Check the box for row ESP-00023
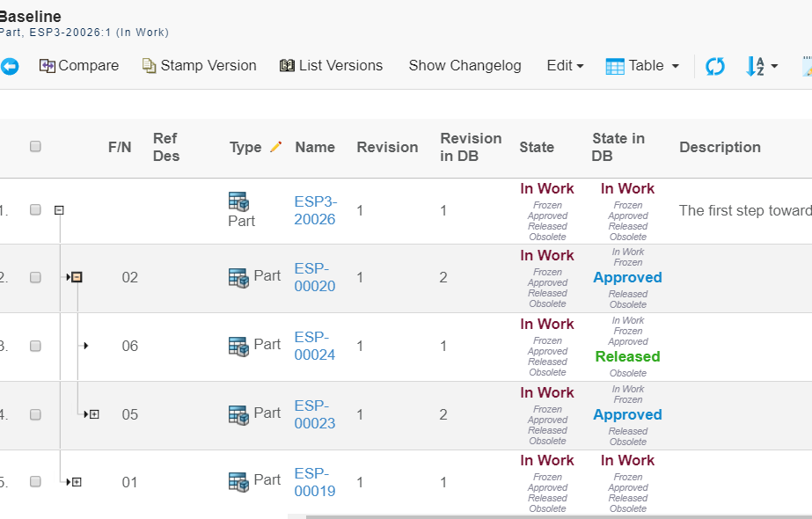 click(35, 414)
